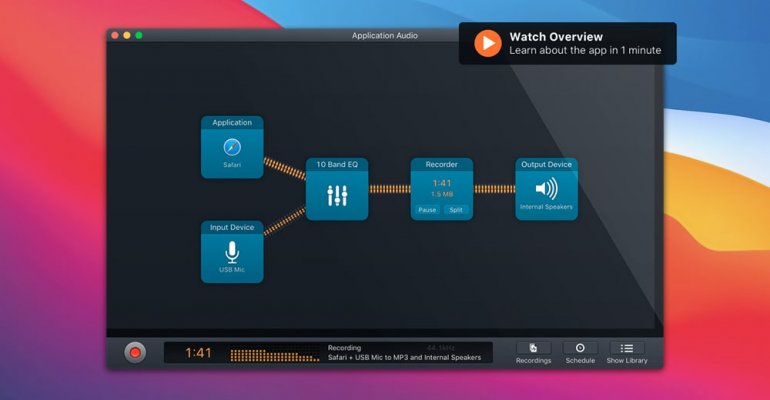
Task: Click the Safari label under the compass
Action: [x=232, y=165]
